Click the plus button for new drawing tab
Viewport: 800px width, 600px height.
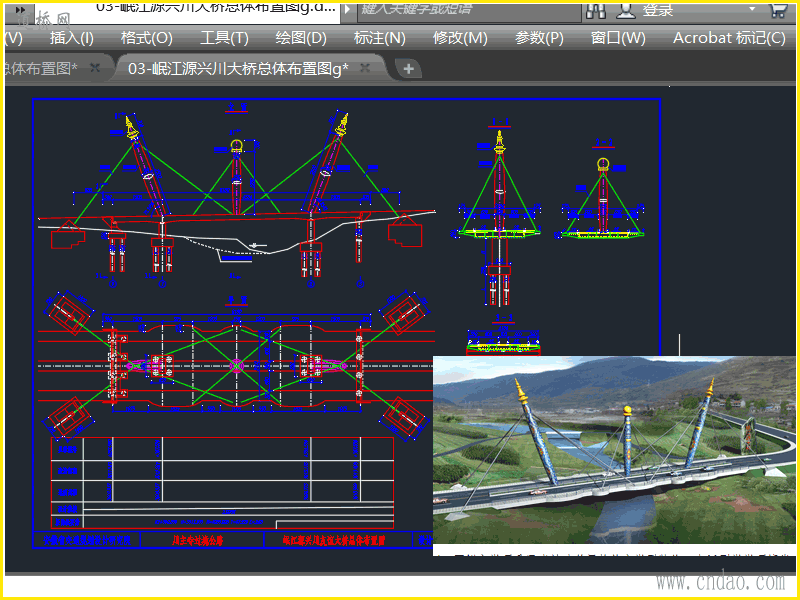(x=408, y=69)
